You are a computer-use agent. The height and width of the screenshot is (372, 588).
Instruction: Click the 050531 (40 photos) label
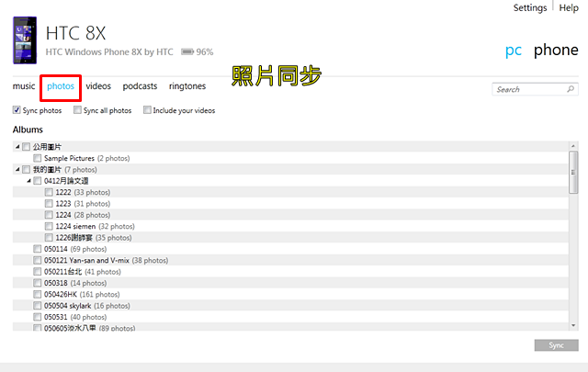pyautogui.click(x=75, y=317)
